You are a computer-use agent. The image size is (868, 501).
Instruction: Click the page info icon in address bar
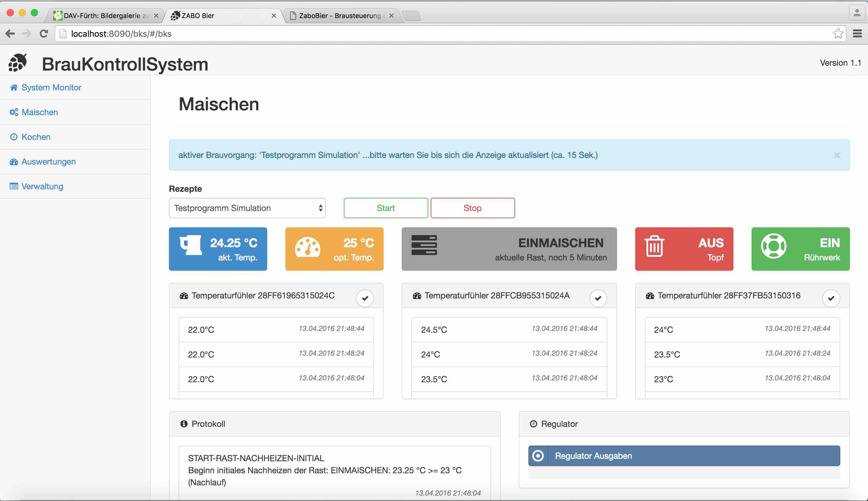pos(63,34)
